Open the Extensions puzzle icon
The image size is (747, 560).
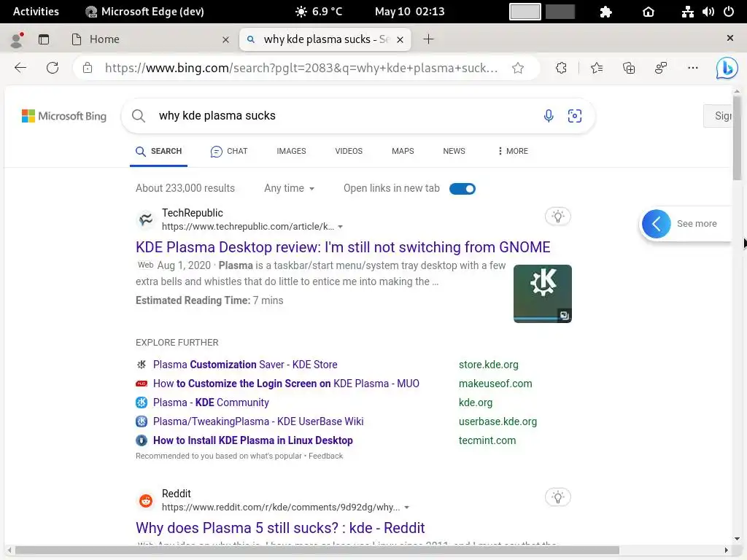[561, 68]
